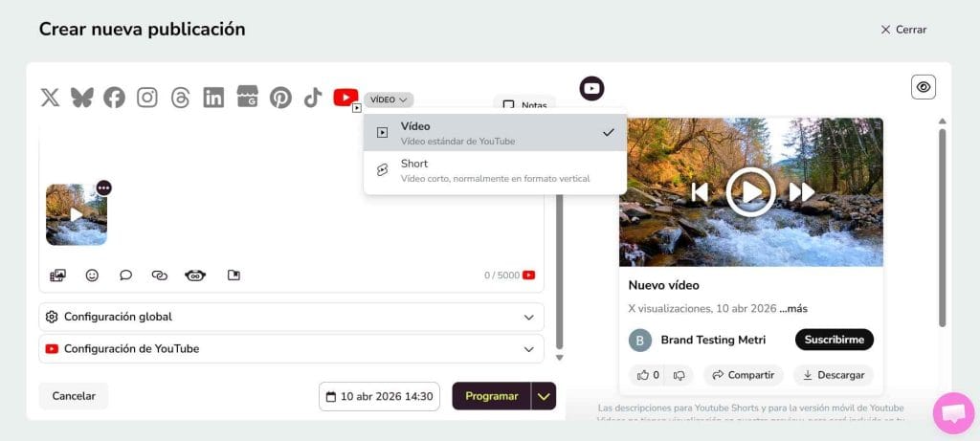Image resolution: width=980 pixels, height=441 pixels.
Task: Click the glasses mask assistant icon
Action: pyautogui.click(x=195, y=275)
